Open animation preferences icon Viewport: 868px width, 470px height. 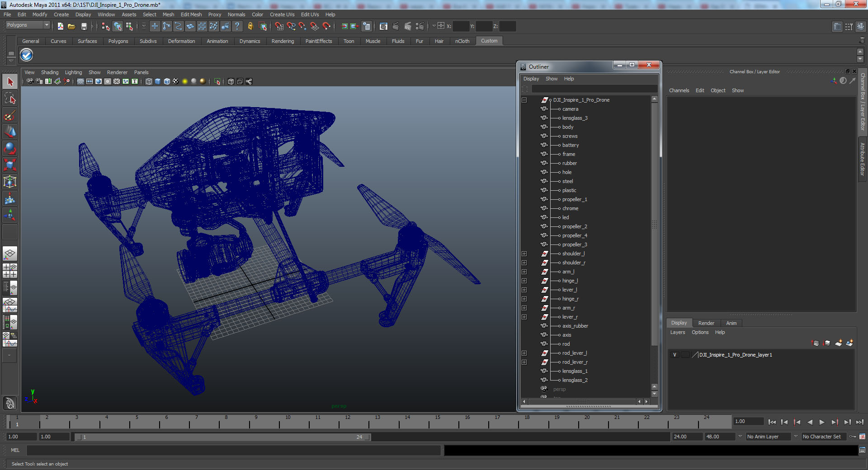862,437
